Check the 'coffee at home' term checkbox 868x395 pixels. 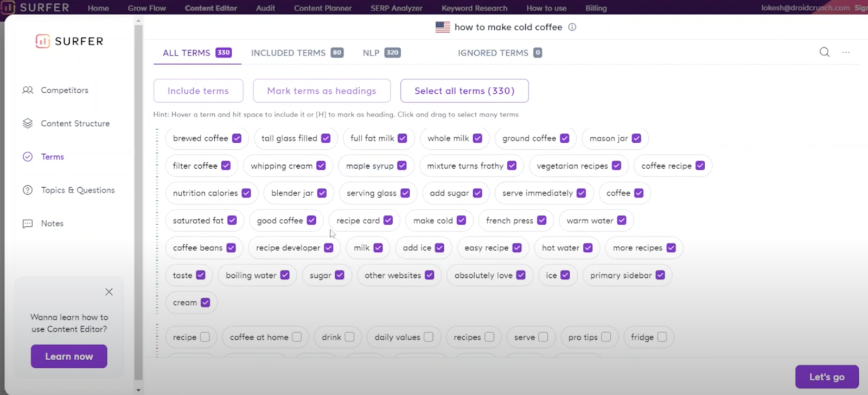pos(297,337)
